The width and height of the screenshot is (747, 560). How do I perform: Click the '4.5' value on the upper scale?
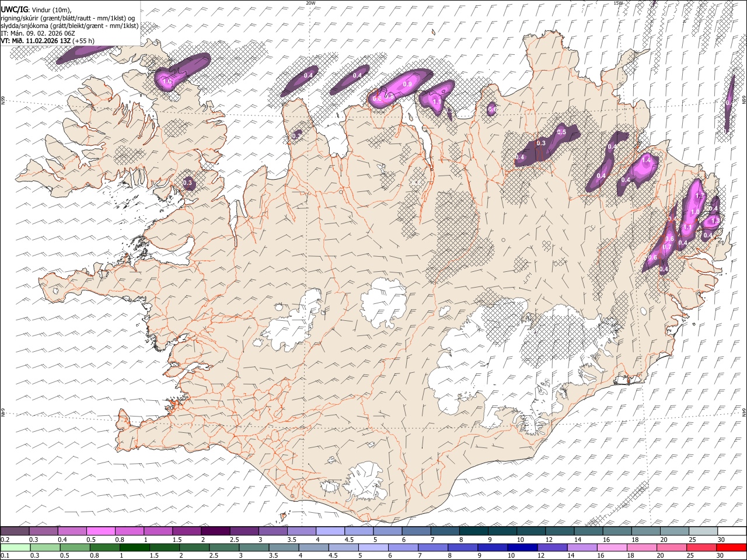[349, 540]
